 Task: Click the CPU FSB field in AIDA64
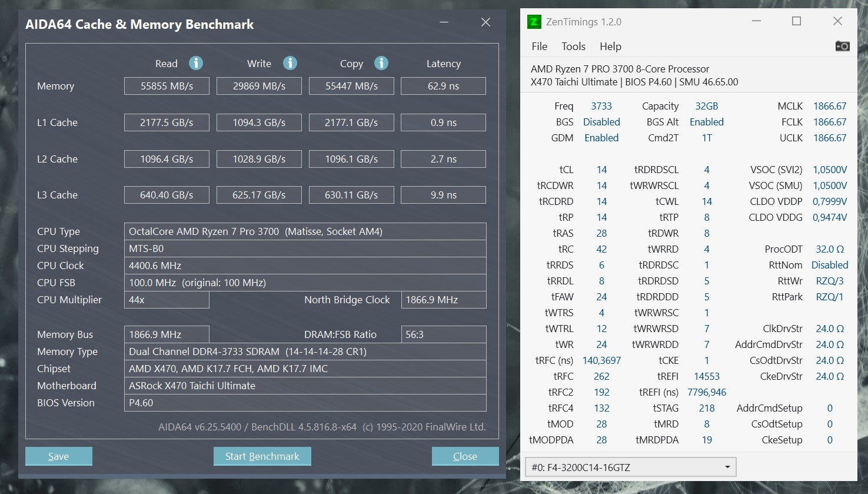[x=305, y=283]
